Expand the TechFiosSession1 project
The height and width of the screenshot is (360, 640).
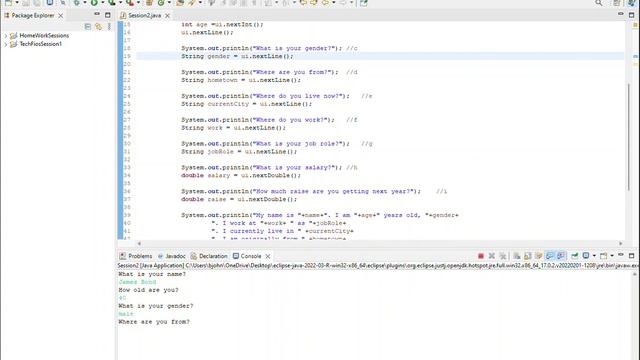coord(6,44)
